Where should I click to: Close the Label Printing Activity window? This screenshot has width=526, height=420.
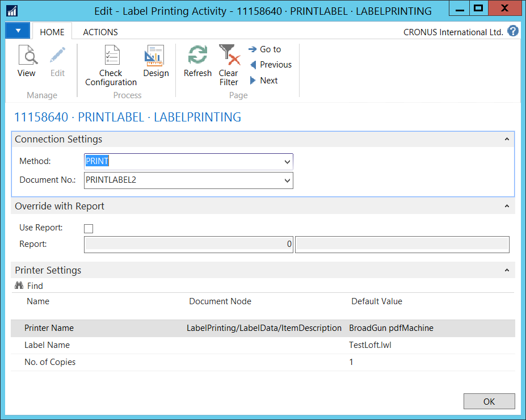point(504,9)
